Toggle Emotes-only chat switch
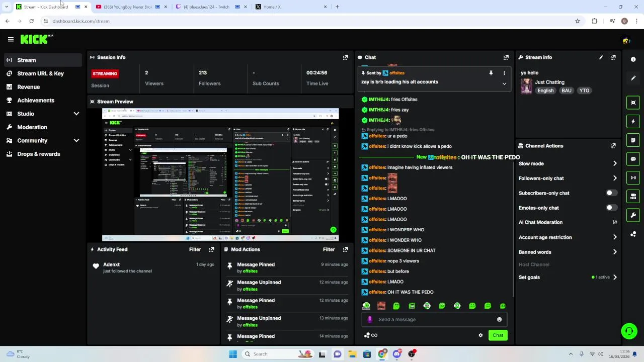 pos(611,208)
